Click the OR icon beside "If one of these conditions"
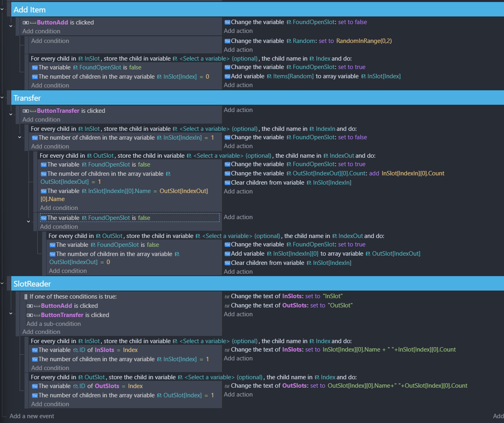Screen dimensions: 504x423 pos(26,297)
